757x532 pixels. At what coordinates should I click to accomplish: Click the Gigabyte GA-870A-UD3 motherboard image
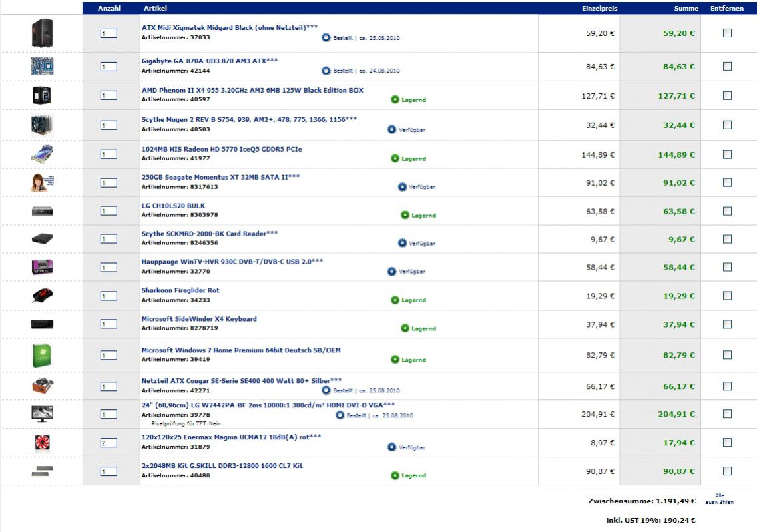[x=42, y=66]
